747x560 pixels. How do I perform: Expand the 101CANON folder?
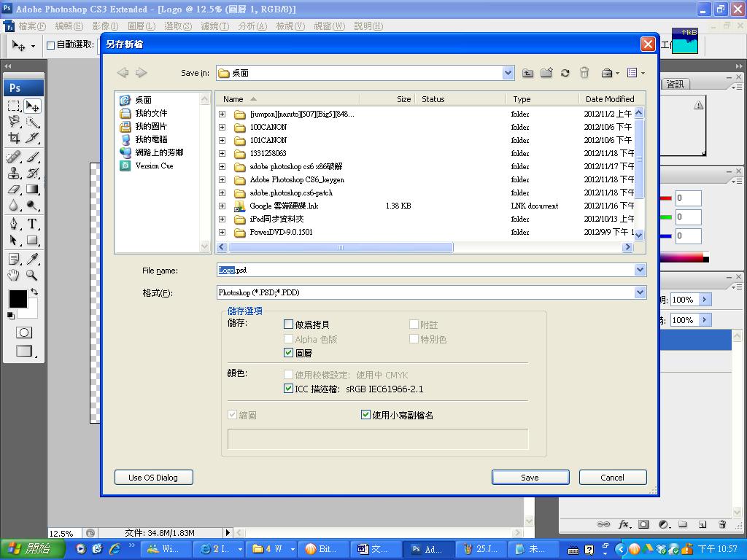(x=222, y=141)
